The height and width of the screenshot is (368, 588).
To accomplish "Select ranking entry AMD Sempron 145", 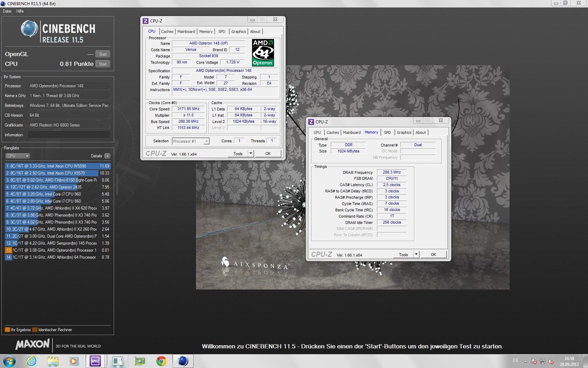I will point(58,243).
